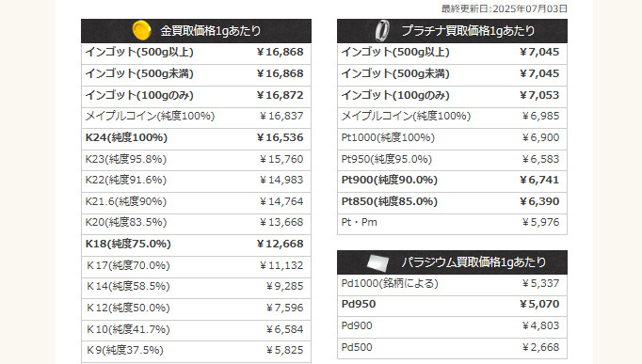Screen dimensions: 642x364
Task: Click the Pd500 price ¥2,668
Action: click(x=540, y=347)
